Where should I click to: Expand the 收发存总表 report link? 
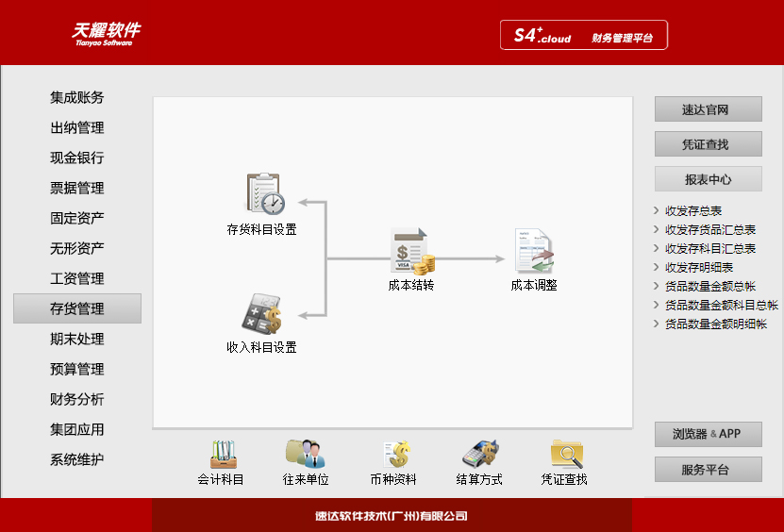pyautogui.click(x=693, y=211)
